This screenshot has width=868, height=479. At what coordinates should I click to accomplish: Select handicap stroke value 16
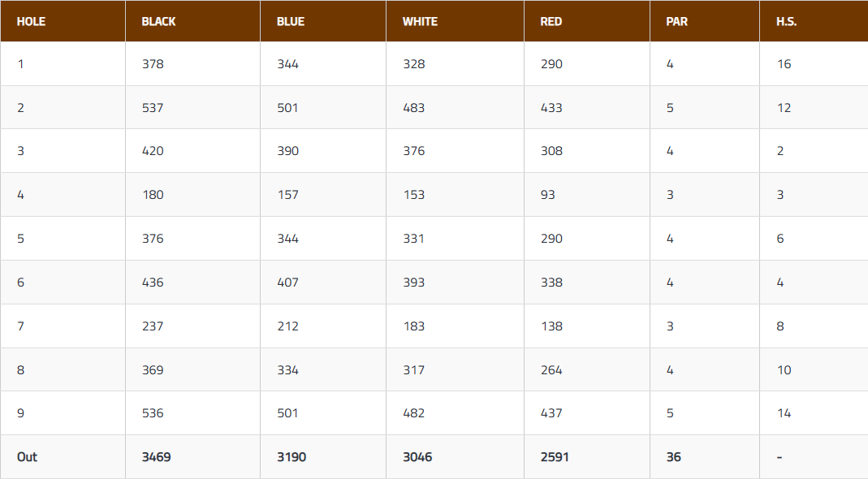click(x=784, y=64)
